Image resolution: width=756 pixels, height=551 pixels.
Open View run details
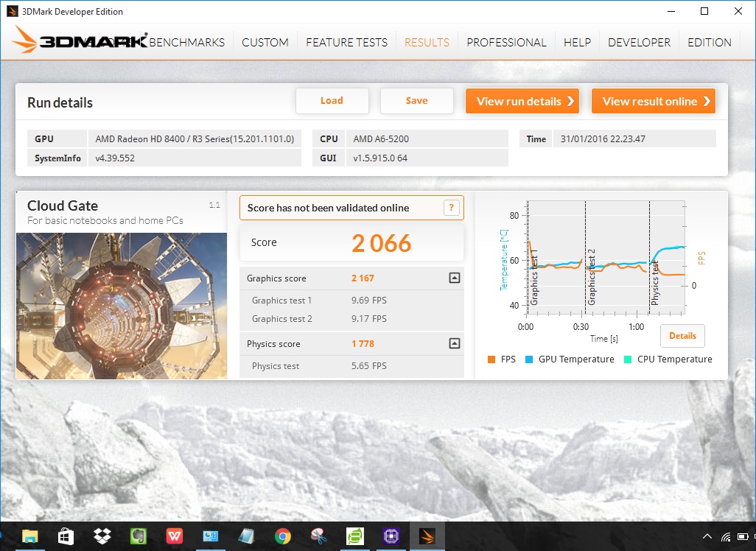point(522,101)
